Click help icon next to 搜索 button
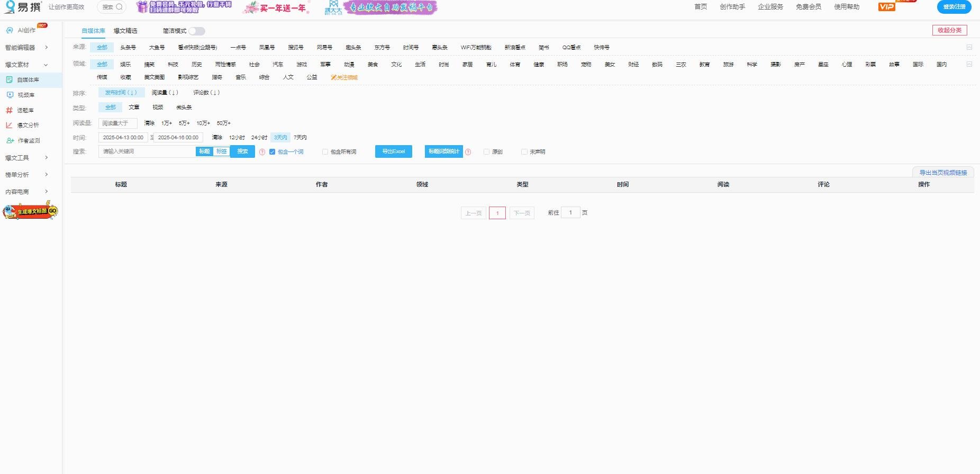Screen dimensions: 980x474 coord(262,152)
